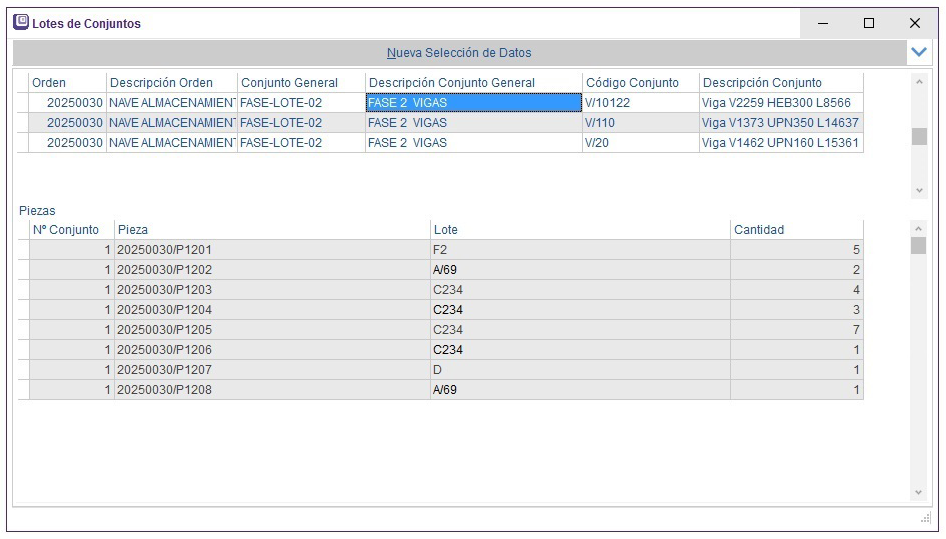The width and height of the screenshot is (946, 539).
Task: Maximize the Lotes de Conjuntos window
Action: click(868, 23)
